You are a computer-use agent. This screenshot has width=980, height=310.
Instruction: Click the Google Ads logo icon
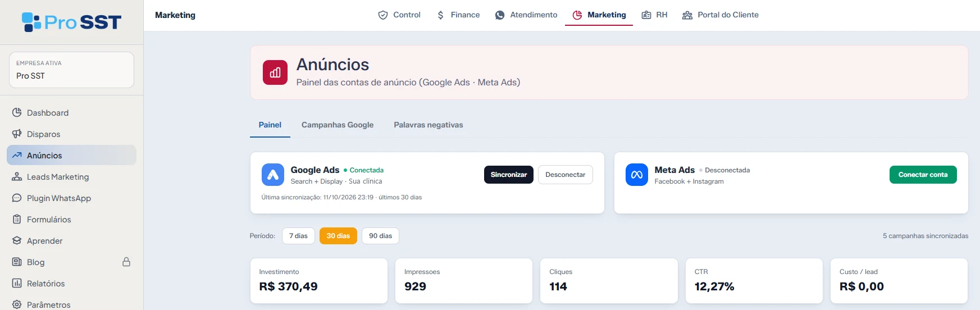(x=273, y=175)
